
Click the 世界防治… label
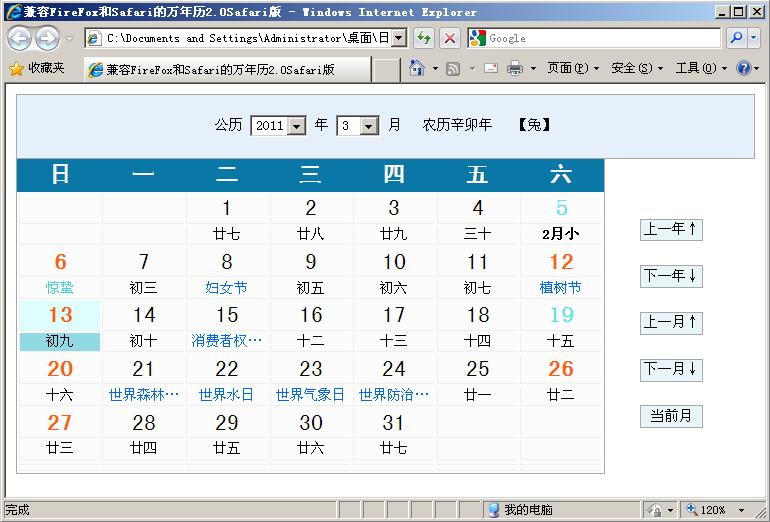click(x=393, y=394)
